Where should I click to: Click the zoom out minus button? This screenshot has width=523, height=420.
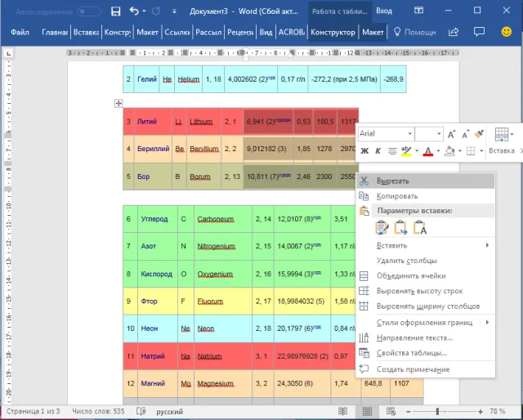(409, 412)
